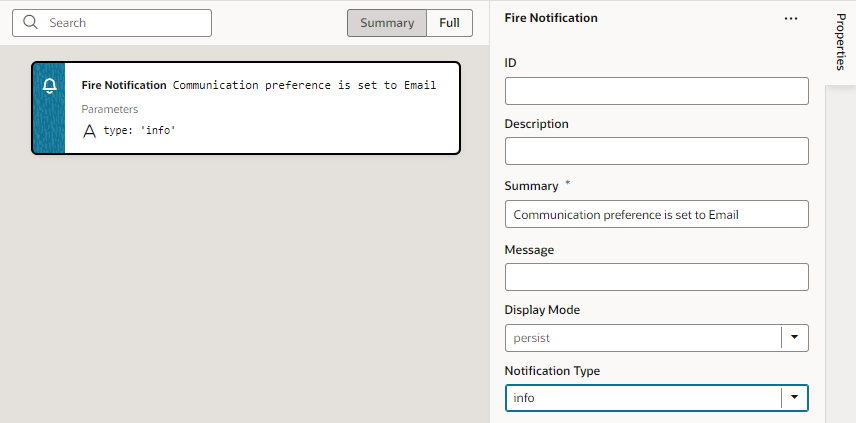
Task: Click the magnifier icon in the search box
Action: coord(31,22)
